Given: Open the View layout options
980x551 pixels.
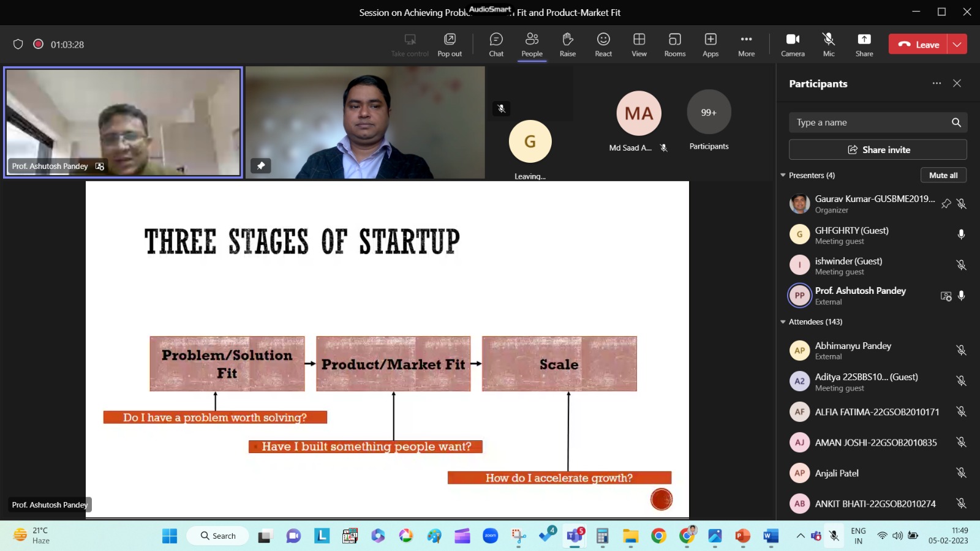Looking at the screenshot, I should tap(639, 45).
